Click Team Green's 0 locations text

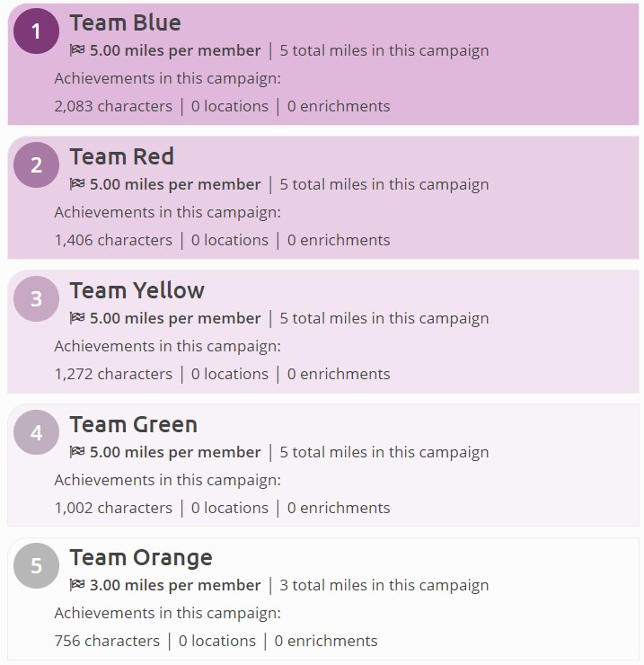click(229, 508)
